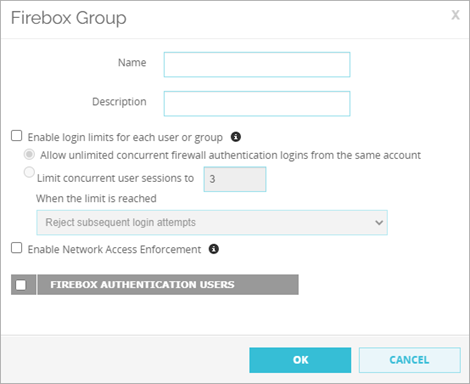
Task: Open the Reject subsequent login attempts dropdown
Action: point(212,222)
